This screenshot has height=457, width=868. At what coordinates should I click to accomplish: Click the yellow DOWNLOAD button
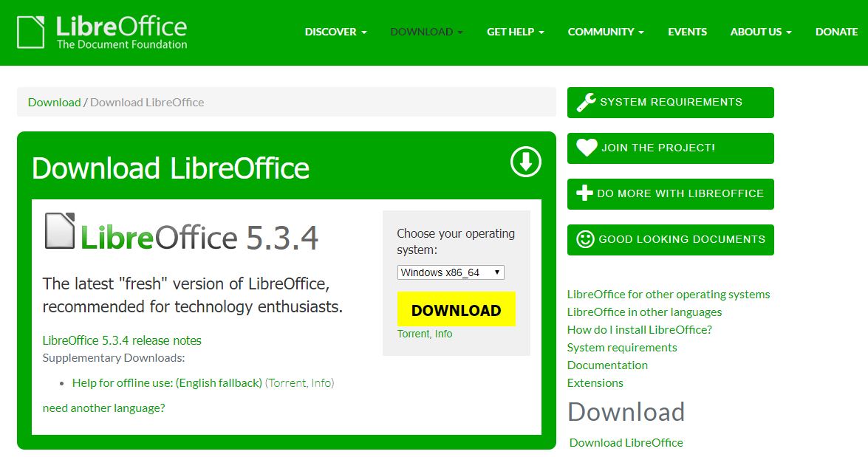click(456, 309)
